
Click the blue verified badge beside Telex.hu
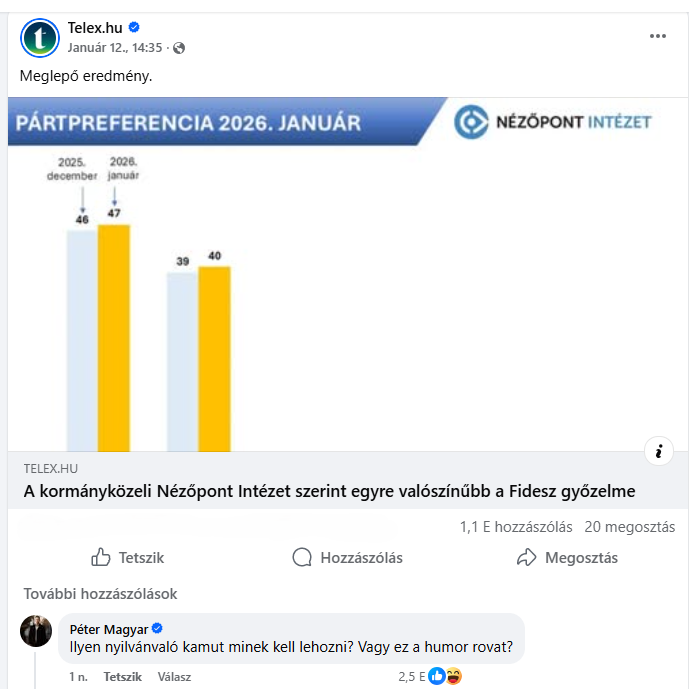[134, 28]
